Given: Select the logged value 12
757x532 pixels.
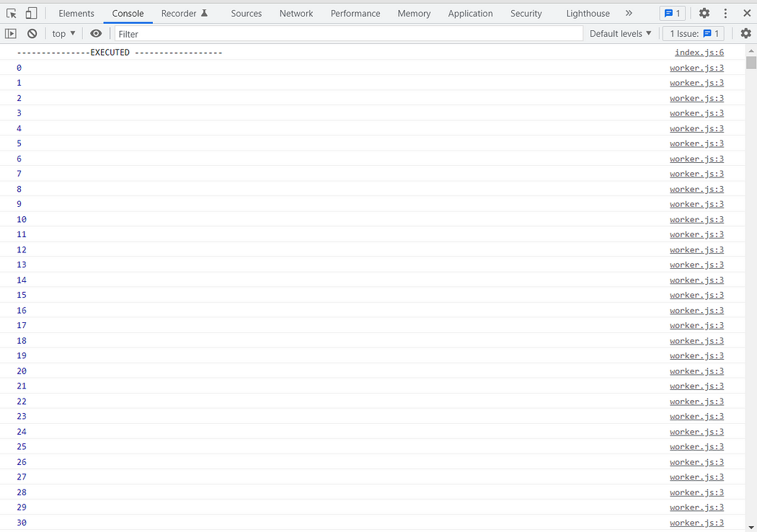Looking at the screenshot, I should pos(22,249).
